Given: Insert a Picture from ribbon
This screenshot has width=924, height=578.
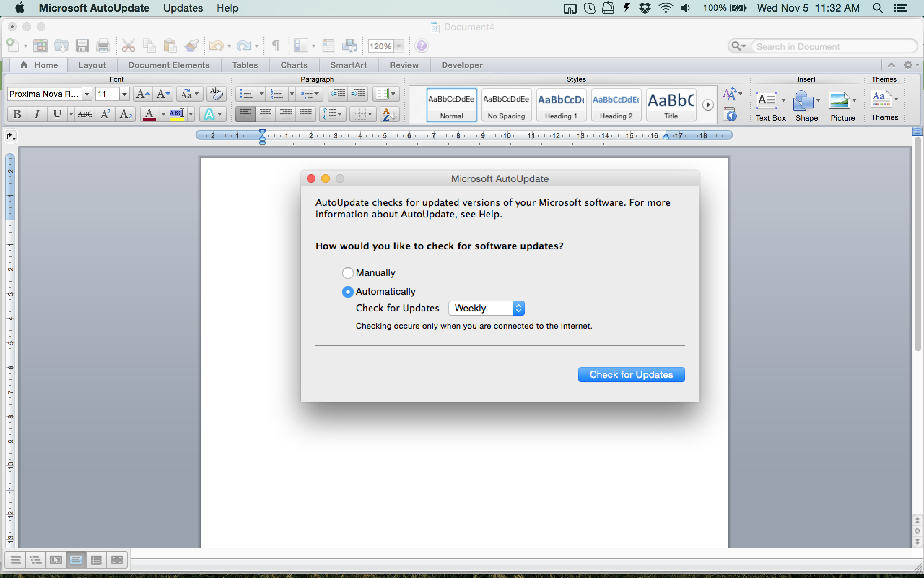Looking at the screenshot, I should [843, 106].
